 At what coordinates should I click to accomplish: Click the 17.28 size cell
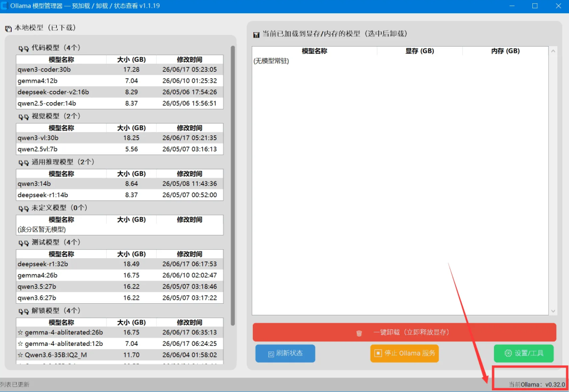pos(131,69)
